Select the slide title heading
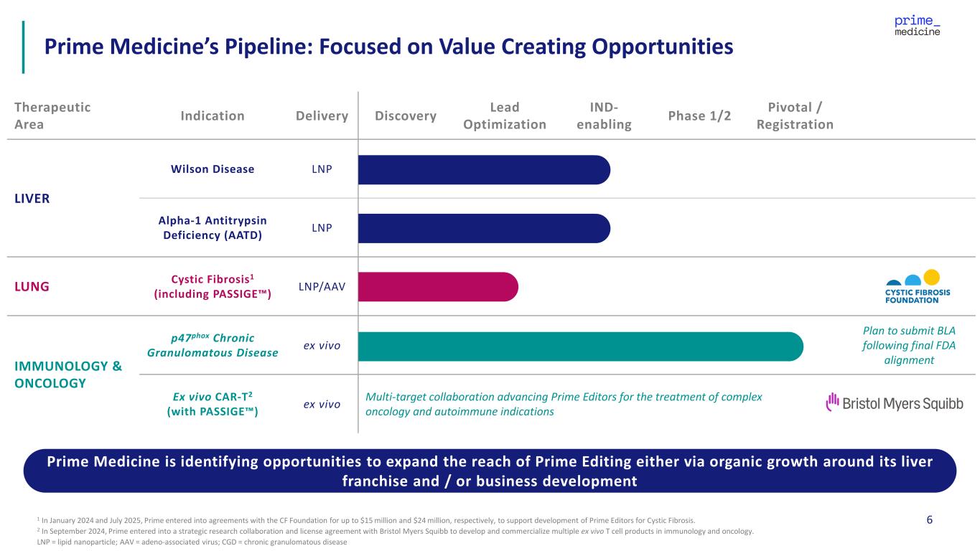Screen dimensions: 980x551 pyautogui.click(x=388, y=47)
